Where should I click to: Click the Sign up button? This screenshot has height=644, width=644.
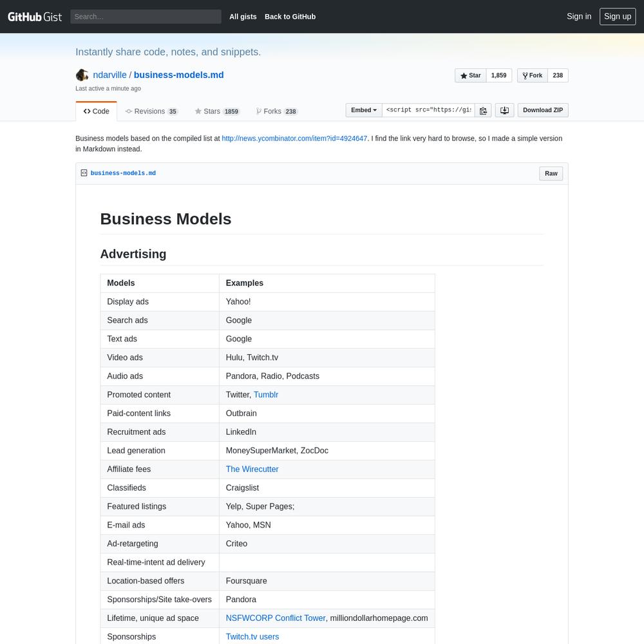(x=618, y=17)
